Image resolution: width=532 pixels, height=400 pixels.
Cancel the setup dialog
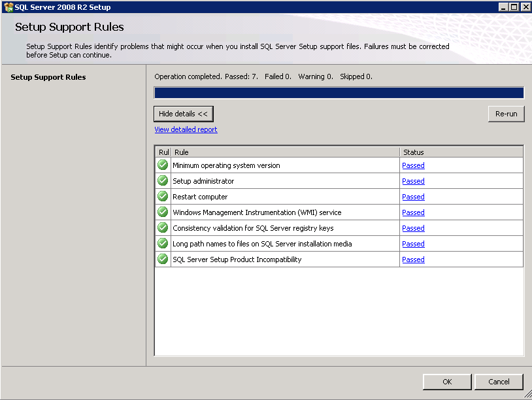(499, 382)
